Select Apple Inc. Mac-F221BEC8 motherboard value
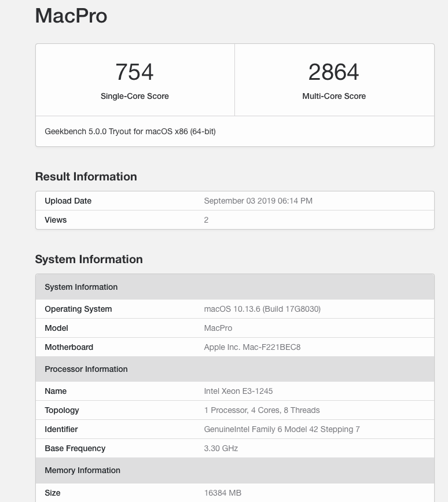The height and width of the screenshot is (502, 448). point(252,347)
